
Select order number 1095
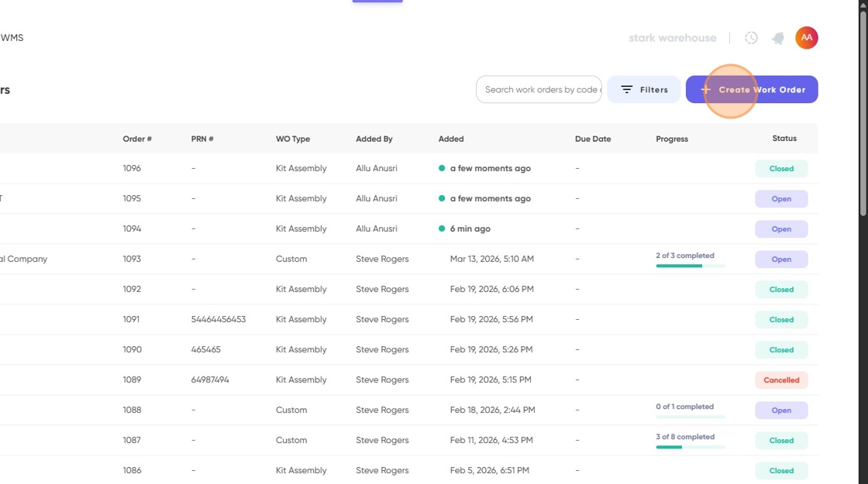coord(132,198)
